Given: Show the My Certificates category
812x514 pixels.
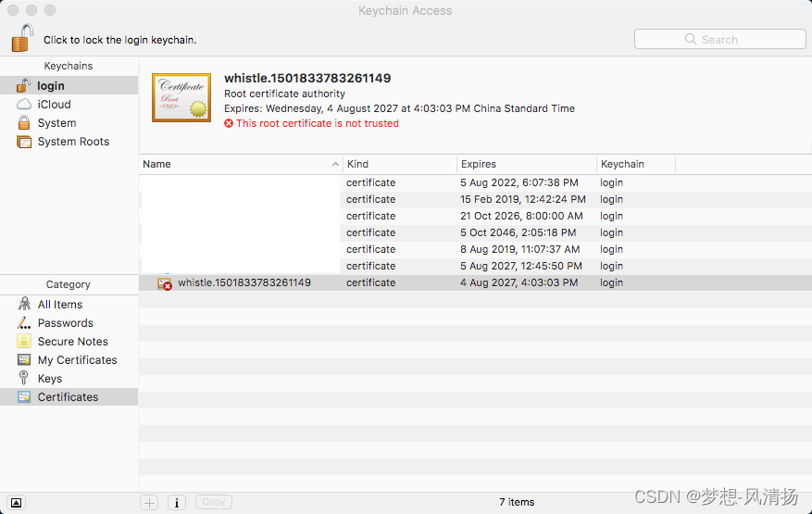Looking at the screenshot, I should click(x=69, y=359).
